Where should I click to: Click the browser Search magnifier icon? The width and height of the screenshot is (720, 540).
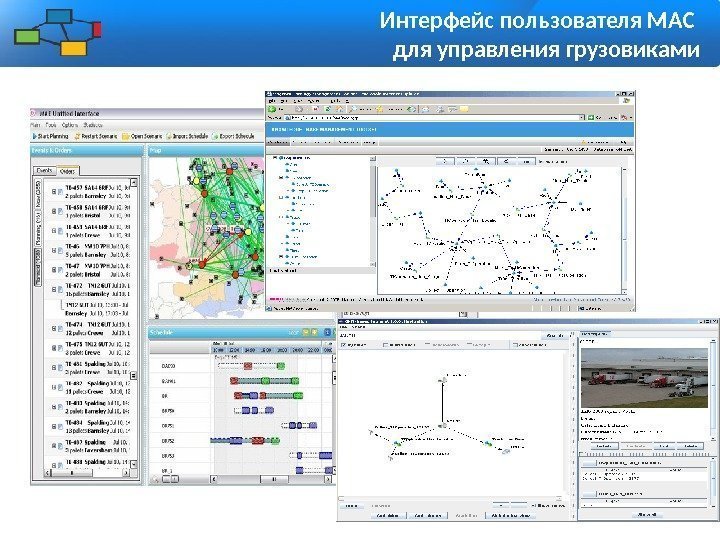[x=353, y=109]
